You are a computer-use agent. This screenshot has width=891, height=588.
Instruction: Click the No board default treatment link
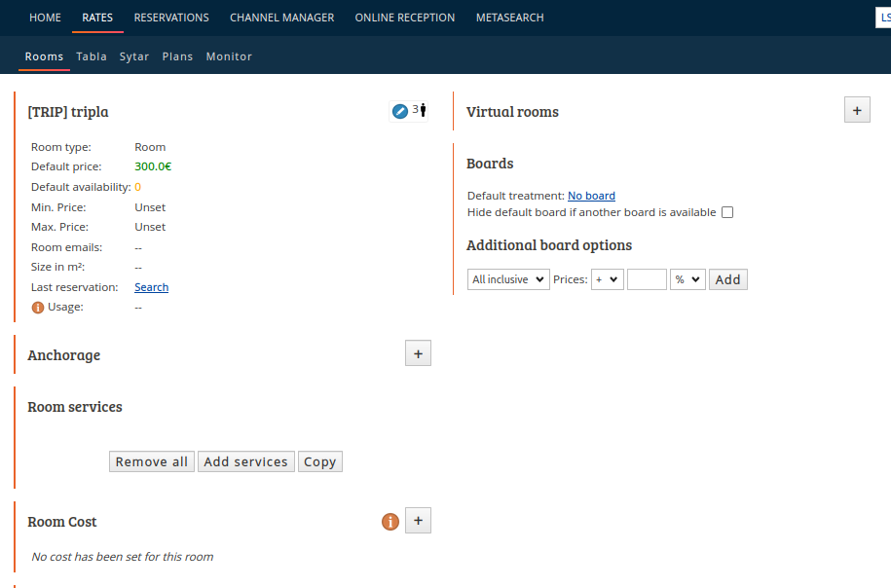point(591,196)
